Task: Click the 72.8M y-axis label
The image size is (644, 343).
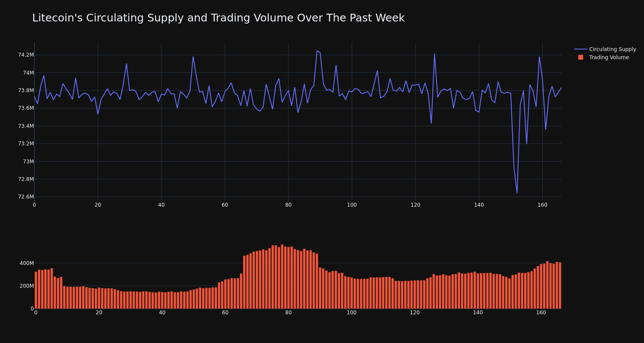Action: (26, 179)
